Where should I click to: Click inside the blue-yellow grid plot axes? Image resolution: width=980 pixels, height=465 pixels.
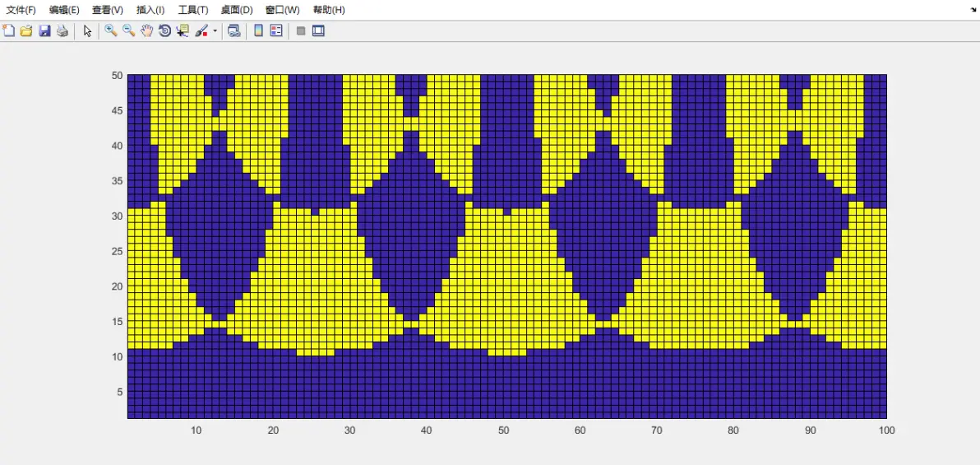click(x=507, y=246)
